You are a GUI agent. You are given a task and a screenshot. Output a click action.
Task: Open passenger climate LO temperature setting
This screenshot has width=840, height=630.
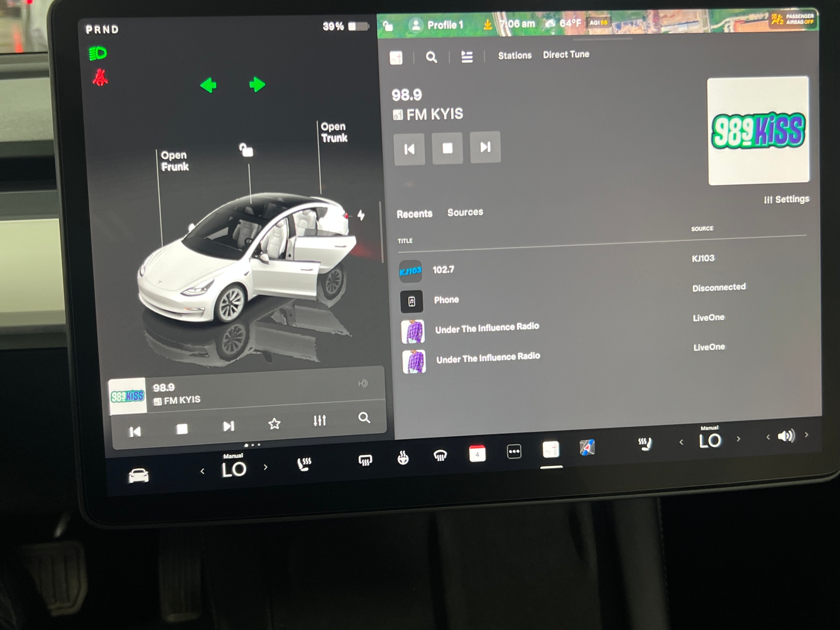[710, 438]
